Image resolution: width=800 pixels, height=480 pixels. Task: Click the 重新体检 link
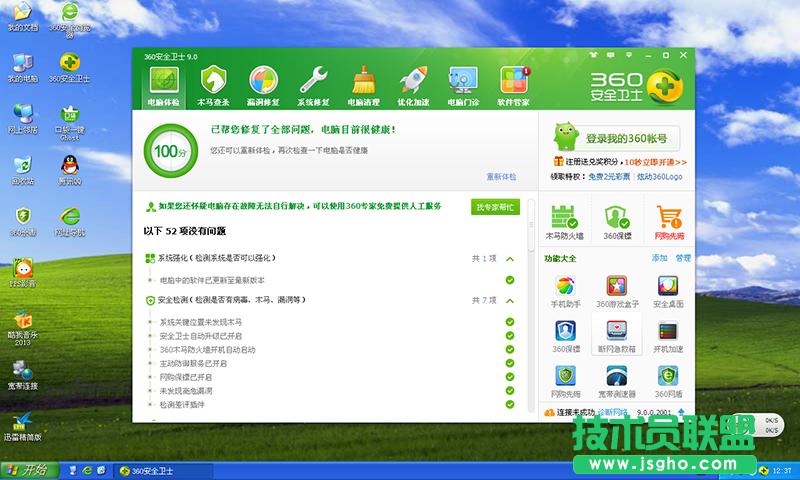tap(501, 176)
